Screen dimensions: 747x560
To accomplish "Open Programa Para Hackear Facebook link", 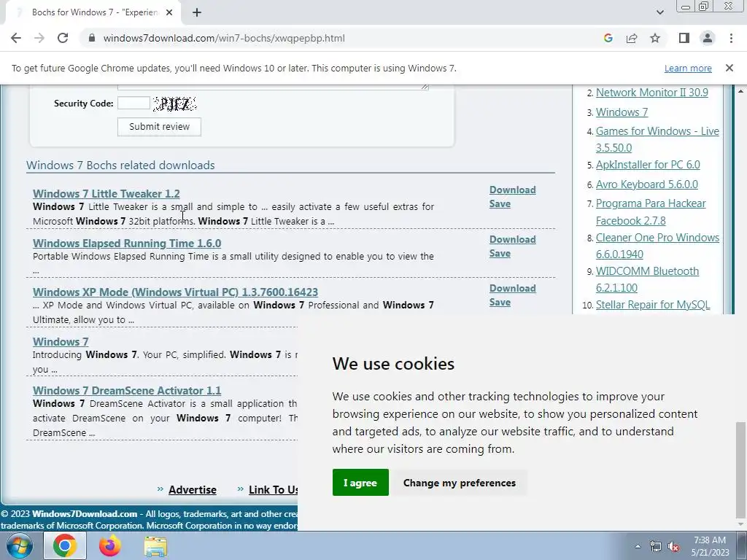I will point(651,212).
